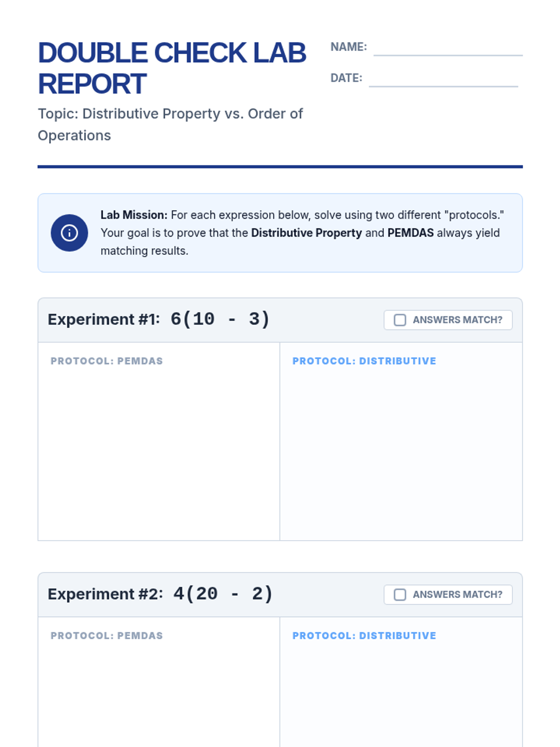
Task: Select the expression 6(10 - 3)
Action: click(220, 319)
